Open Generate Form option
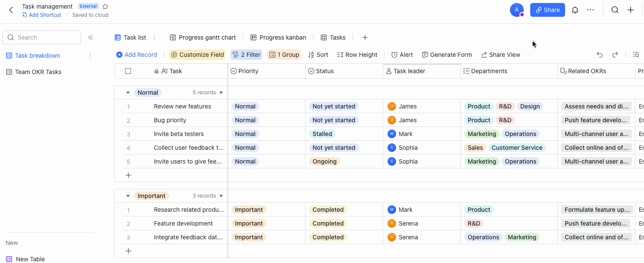Screen dimensions: 644x263 [x=447, y=55]
